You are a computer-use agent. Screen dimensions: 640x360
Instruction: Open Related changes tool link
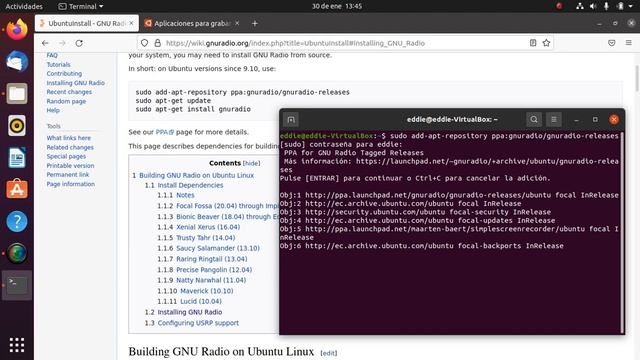(70, 147)
